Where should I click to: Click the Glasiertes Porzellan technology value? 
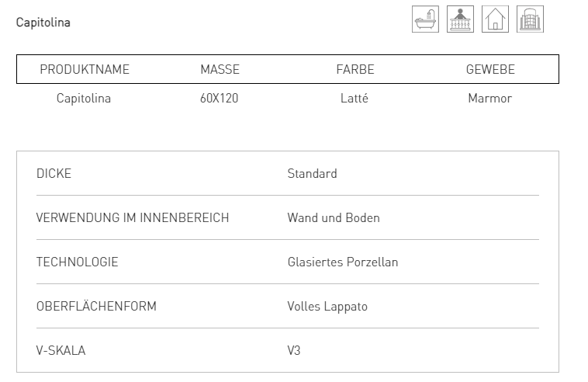coord(342,262)
